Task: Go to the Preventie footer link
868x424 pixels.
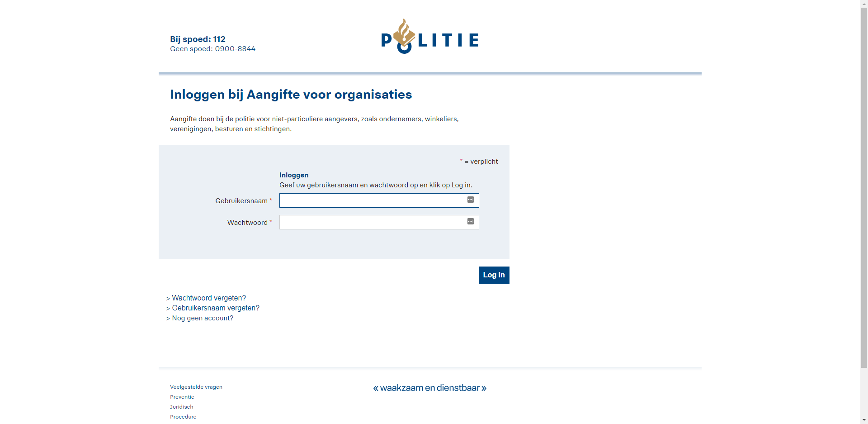Action: pyautogui.click(x=182, y=397)
